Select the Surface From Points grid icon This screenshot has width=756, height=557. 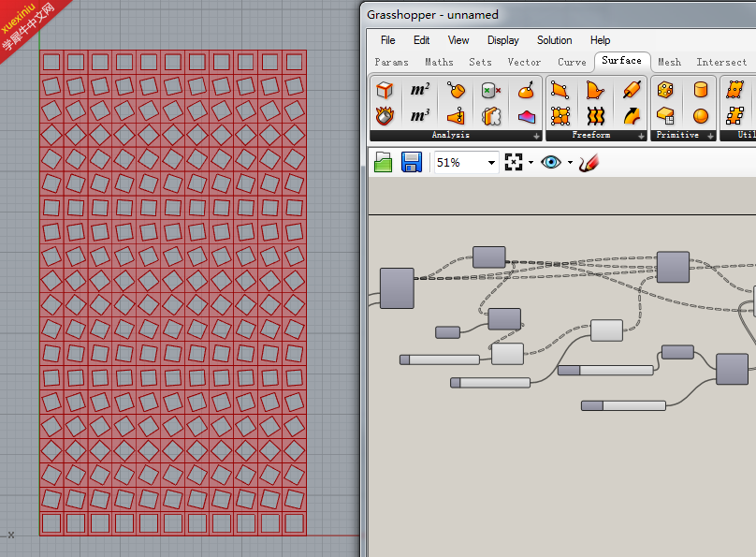(560, 116)
